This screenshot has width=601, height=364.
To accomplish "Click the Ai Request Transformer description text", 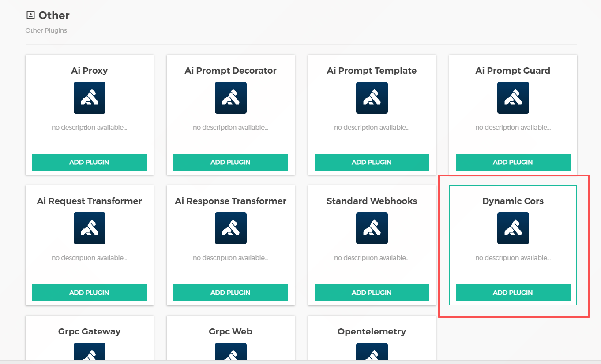I will (90, 258).
